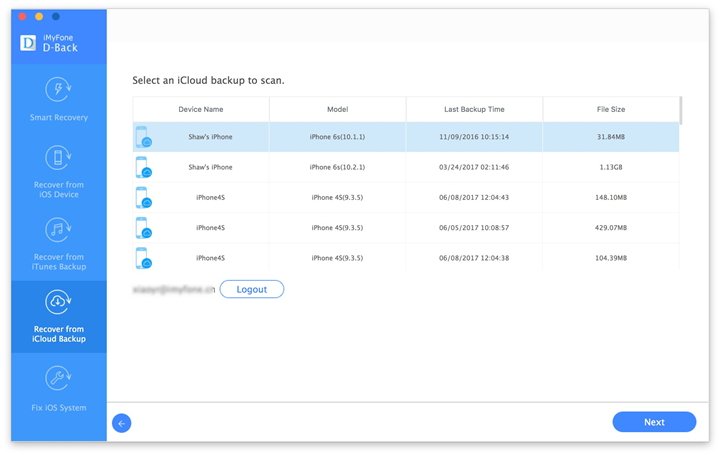Click the back arrow button
This screenshot has height=455, width=720.
122,423
